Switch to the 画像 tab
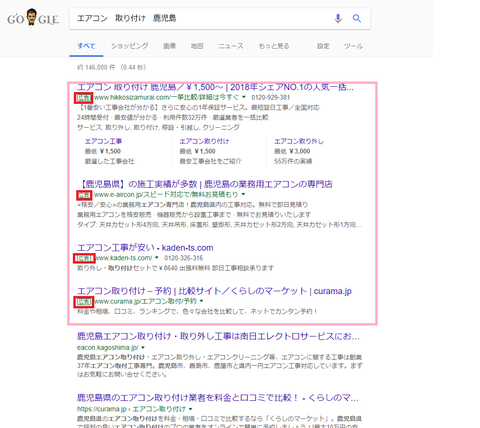This screenshot has height=428, width=480. click(169, 46)
